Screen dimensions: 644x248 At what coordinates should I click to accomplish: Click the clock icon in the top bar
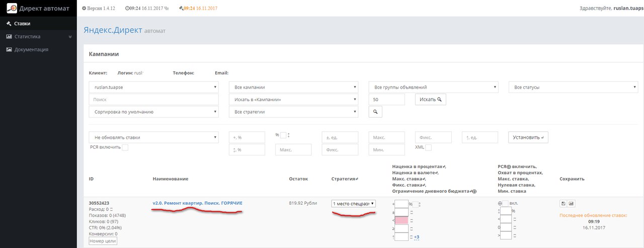[127, 9]
